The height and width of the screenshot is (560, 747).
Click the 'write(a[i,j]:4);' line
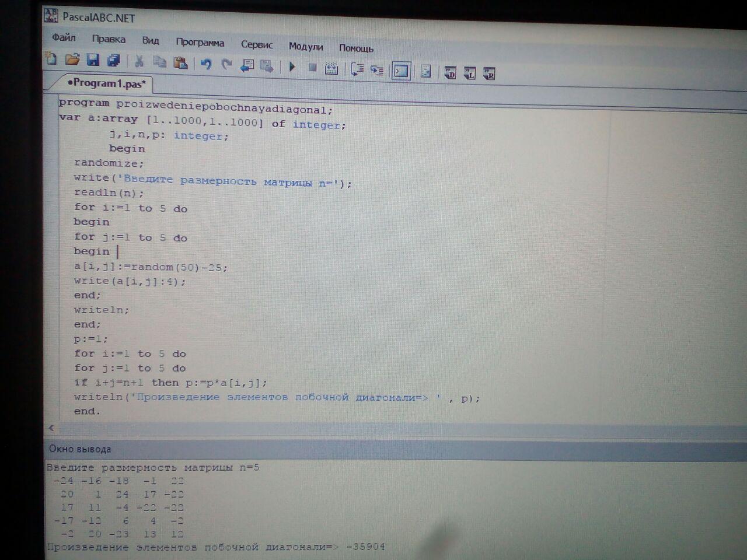130,281
